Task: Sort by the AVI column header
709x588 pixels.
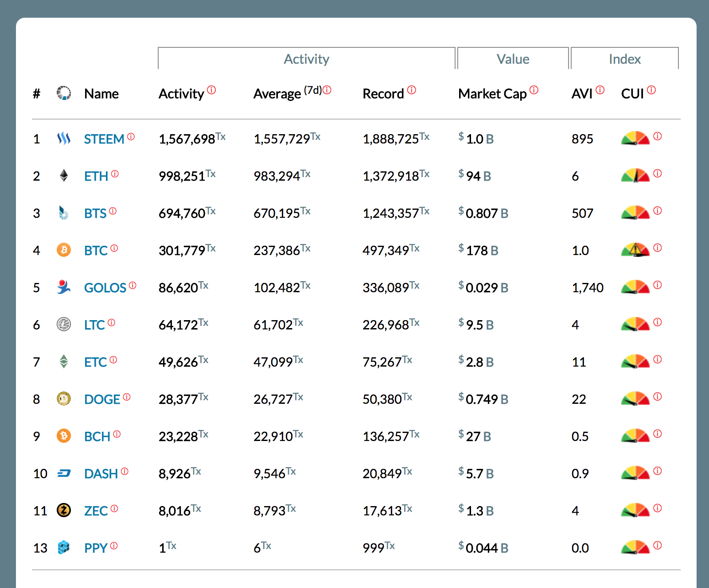Action: pyautogui.click(x=582, y=94)
